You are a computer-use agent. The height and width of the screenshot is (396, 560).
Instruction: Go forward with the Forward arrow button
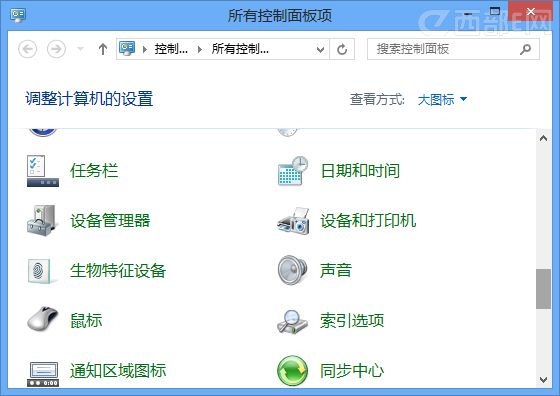[x=56, y=49]
